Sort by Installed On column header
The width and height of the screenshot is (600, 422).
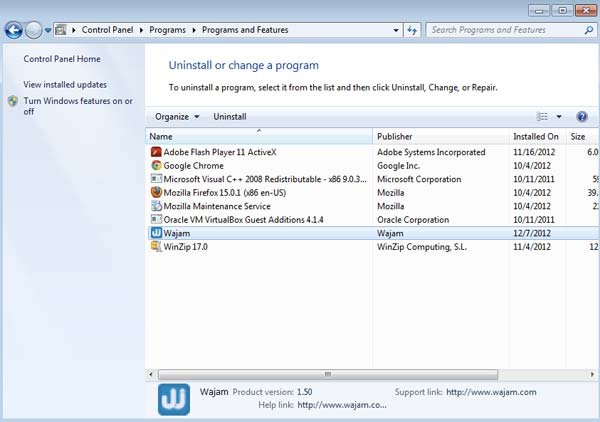tap(537, 136)
